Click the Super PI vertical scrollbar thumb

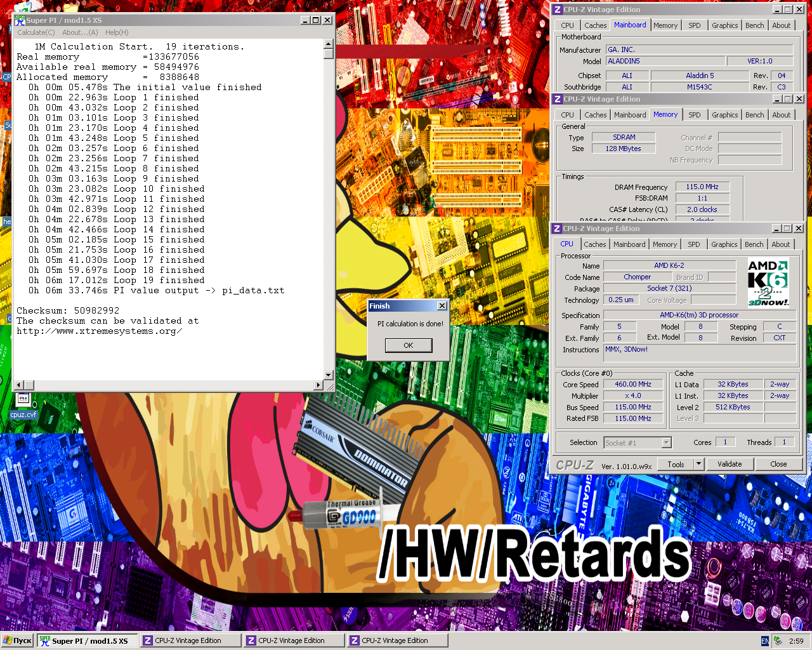coord(328,53)
